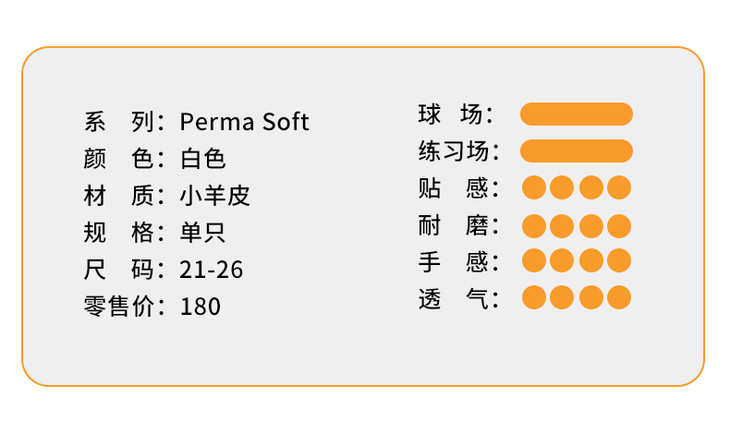This screenshot has width=730, height=422.
Task: Click the 21-26 size range
Action: click(211, 269)
